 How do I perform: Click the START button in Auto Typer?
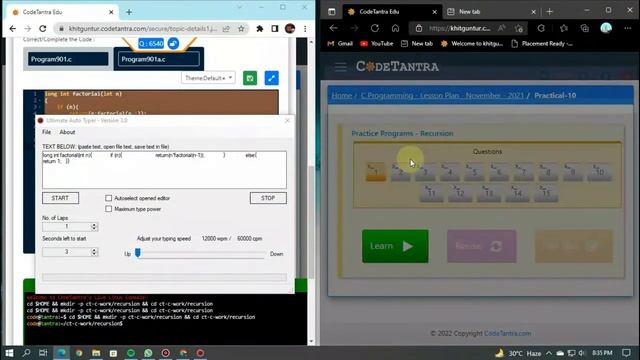pos(60,198)
